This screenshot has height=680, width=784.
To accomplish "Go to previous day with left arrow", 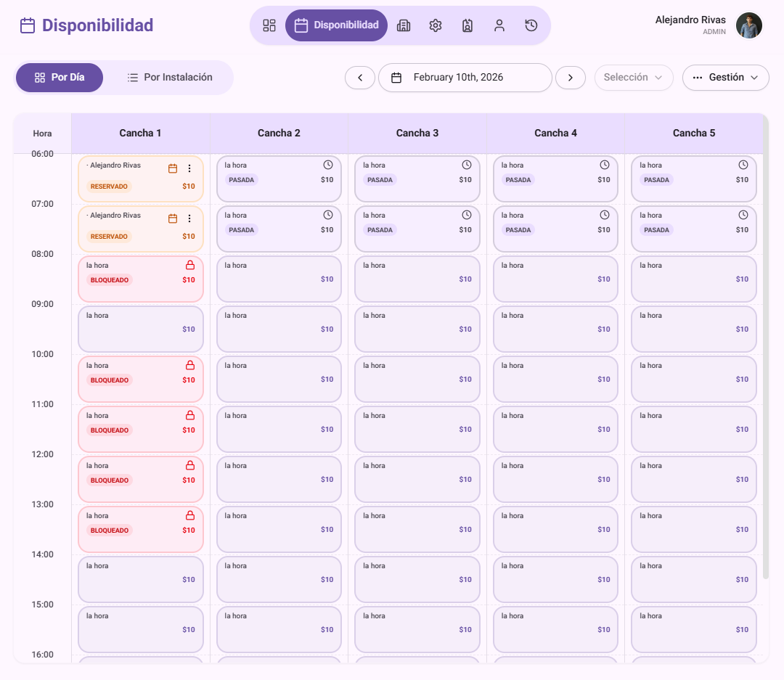I will point(360,78).
